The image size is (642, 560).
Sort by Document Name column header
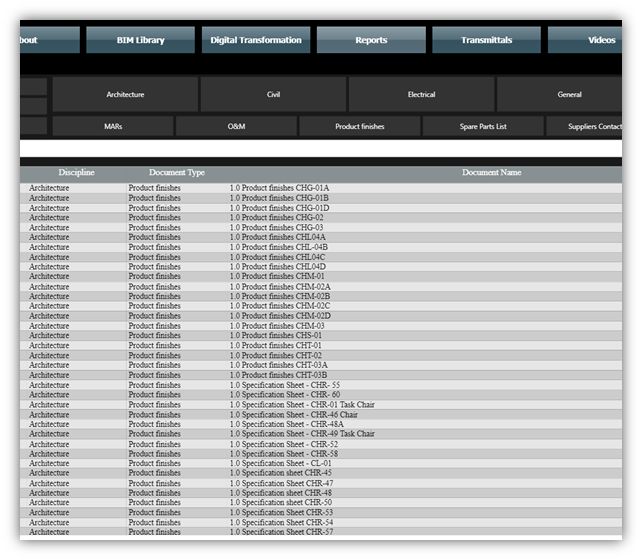(490, 173)
